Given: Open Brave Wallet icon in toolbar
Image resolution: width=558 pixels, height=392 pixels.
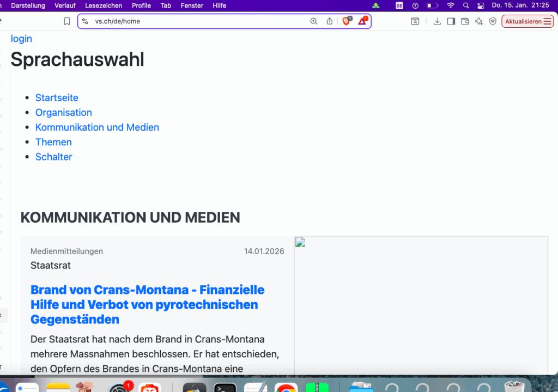Looking at the screenshot, I should pyautogui.click(x=465, y=21).
